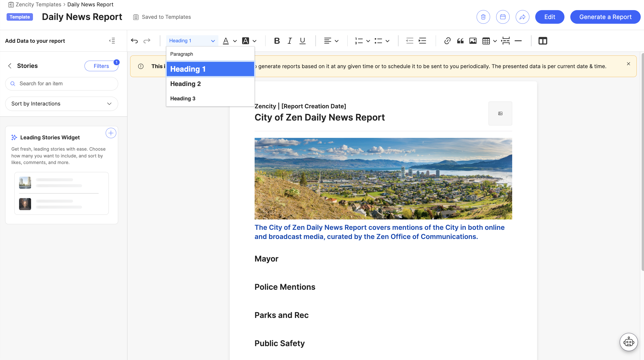644x360 pixels.
Task: Select the Bold formatting icon
Action: coord(277,41)
